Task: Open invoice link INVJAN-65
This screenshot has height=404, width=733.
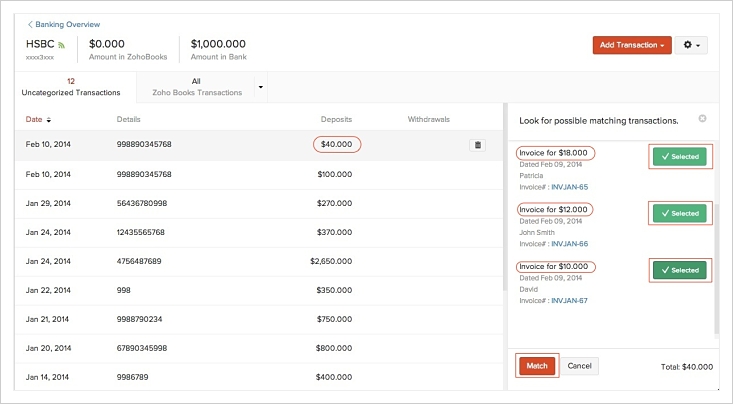Action: 570,187
